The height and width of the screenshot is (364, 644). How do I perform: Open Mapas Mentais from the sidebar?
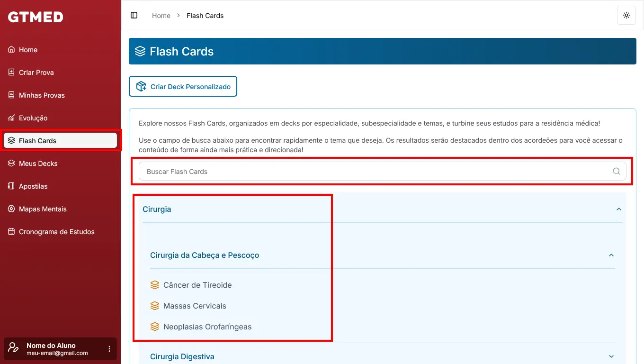tap(43, 209)
